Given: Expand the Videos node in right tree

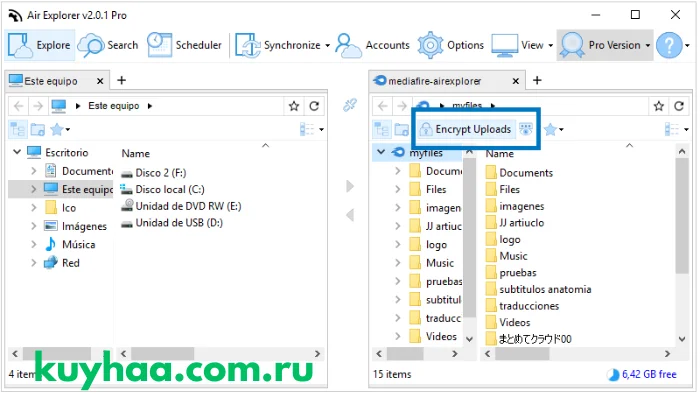Looking at the screenshot, I should 398,336.
